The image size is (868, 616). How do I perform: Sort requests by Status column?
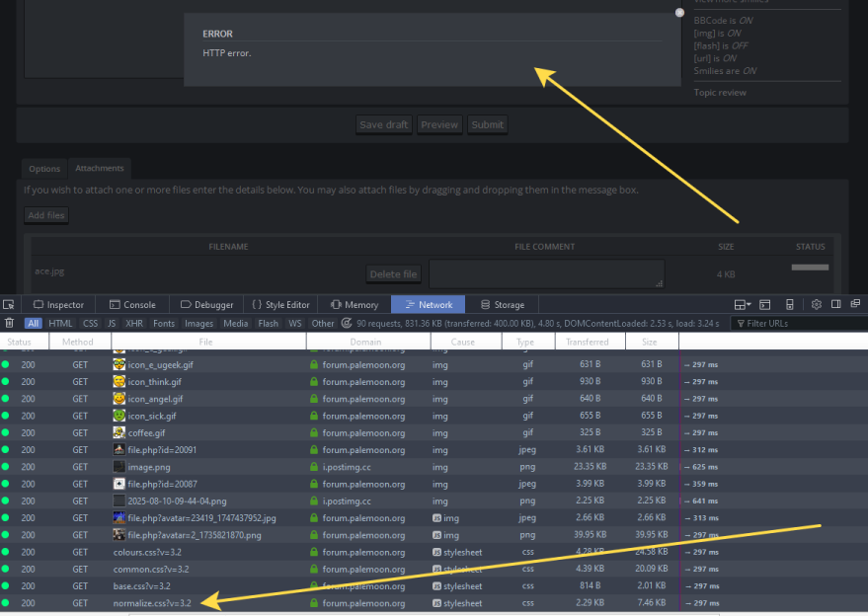25,342
